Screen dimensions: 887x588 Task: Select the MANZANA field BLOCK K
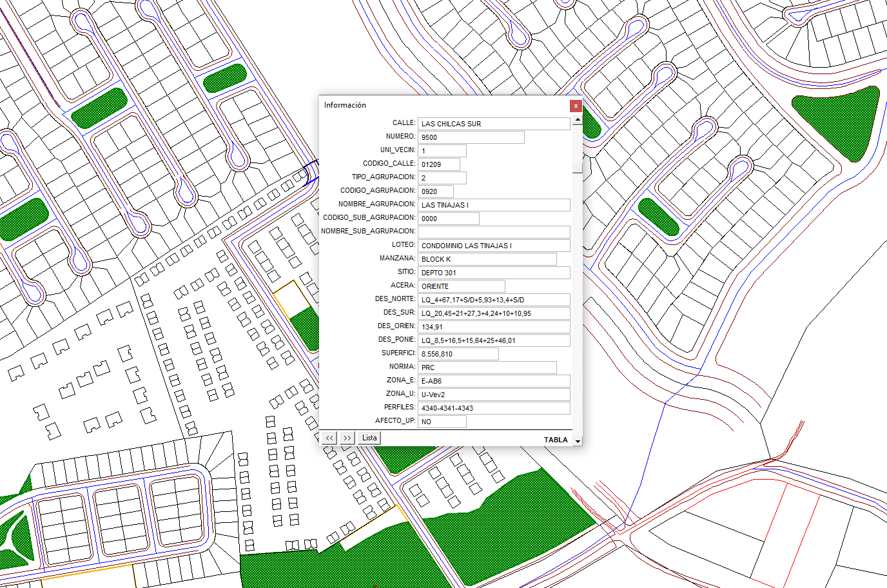(487, 259)
